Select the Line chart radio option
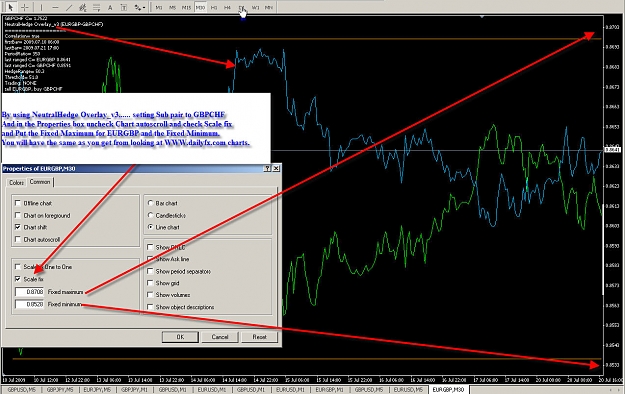The width and height of the screenshot is (625, 394). [x=151, y=227]
